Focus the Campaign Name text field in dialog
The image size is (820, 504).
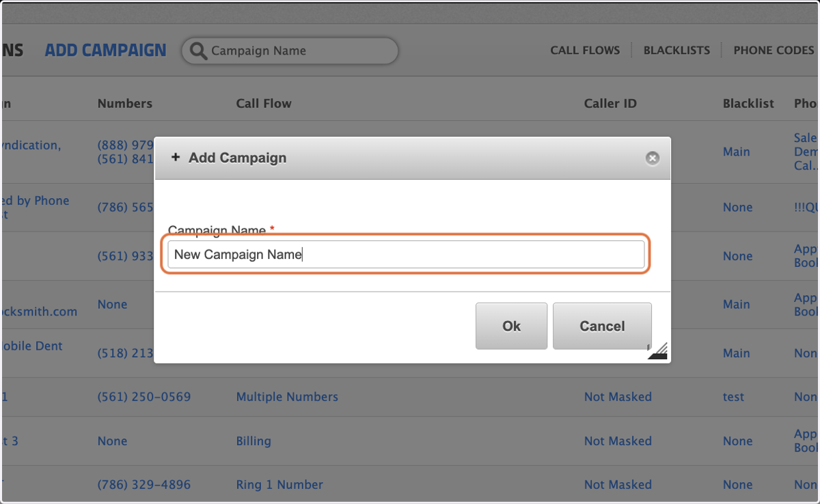406,254
